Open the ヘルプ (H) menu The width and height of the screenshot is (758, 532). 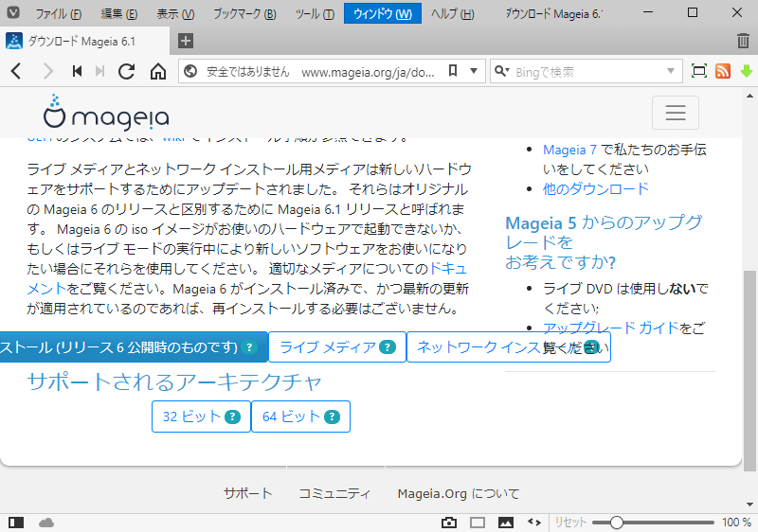coord(453,13)
